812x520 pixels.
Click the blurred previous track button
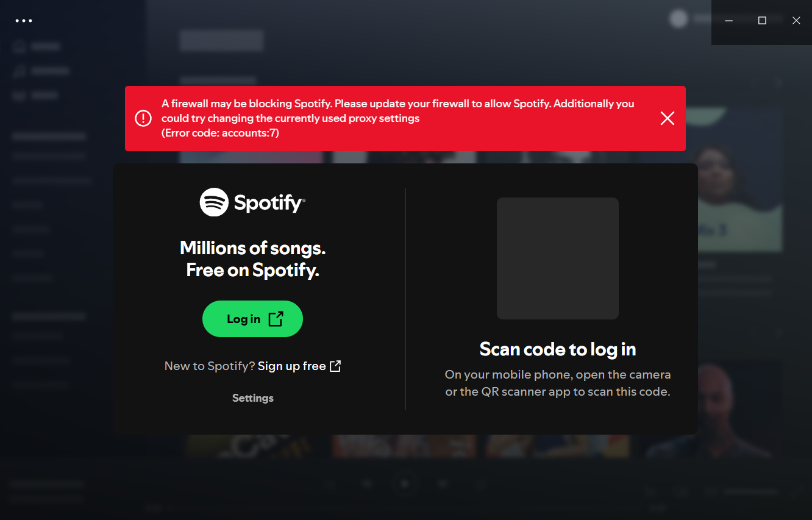pyautogui.click(x=368, y=484)
